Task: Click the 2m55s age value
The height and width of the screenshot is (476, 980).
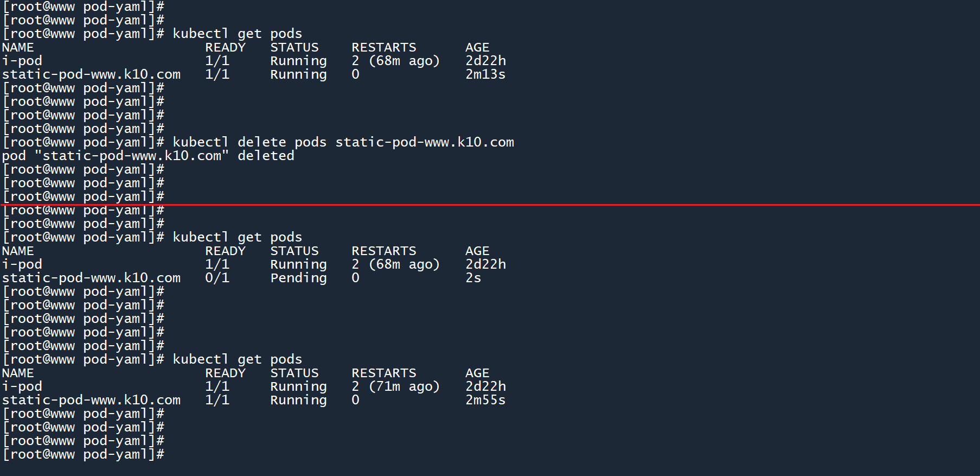Action: (485, 400)
